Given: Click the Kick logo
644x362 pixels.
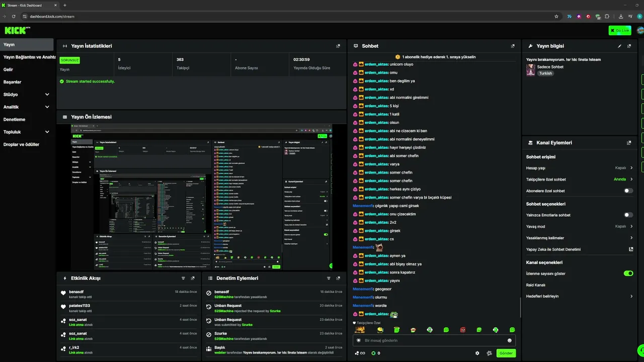Looking at the screenshot, I should click(17, 30).
